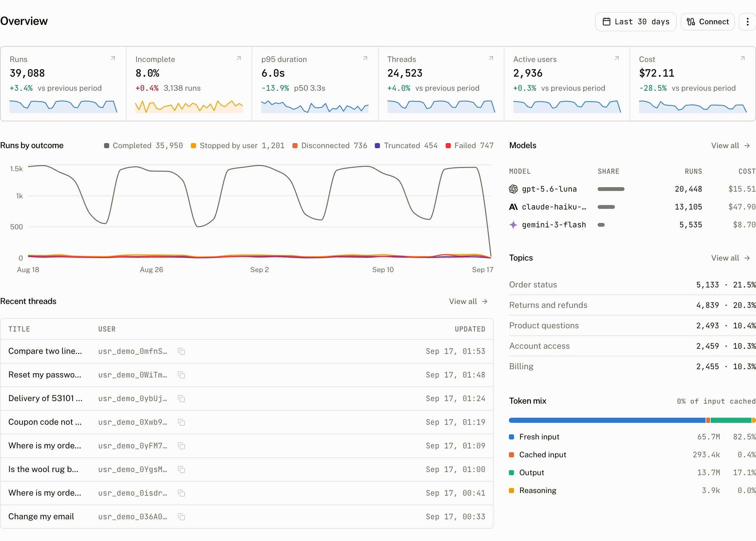Click the Gemini sparkle icon beside gemini-3-flash
756x541 pixels.
click(513, 225)
